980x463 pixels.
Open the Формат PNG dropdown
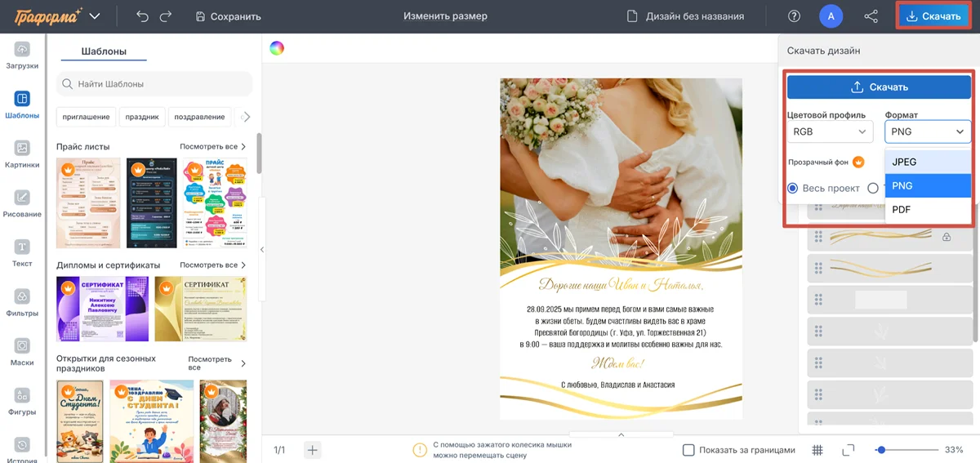[928, 131]
